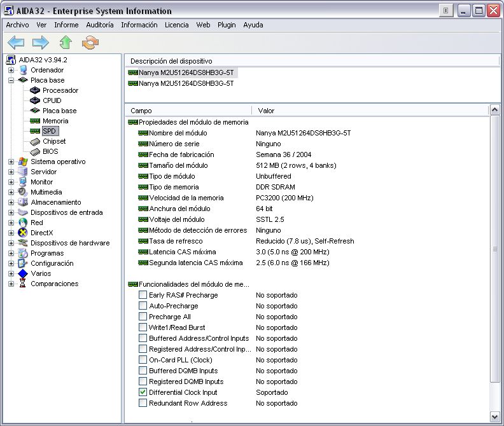The width and height of the screenshot is (504, 426).
Task: Toggle the Precharge All checkbox
Action: [143, 317]
